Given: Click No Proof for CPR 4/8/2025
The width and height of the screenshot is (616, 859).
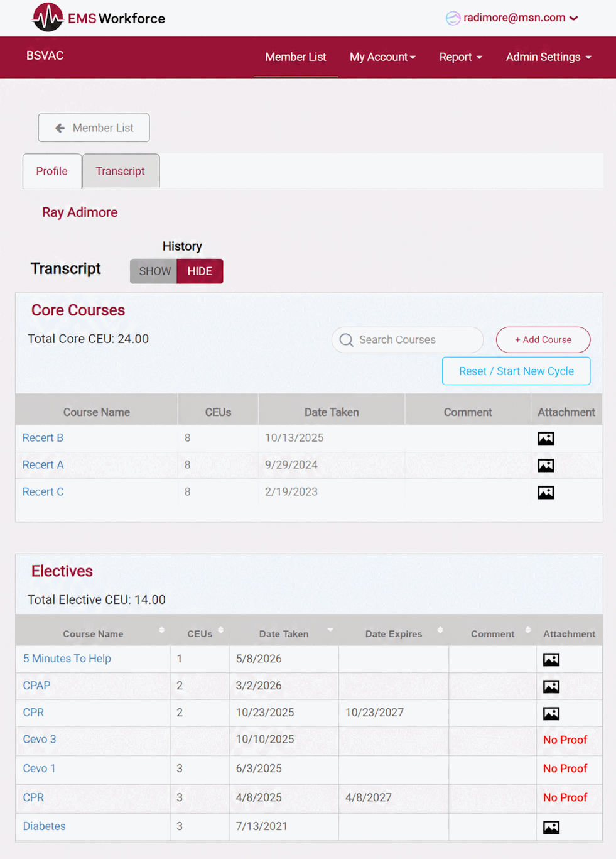Looking at the screenshot, I should [565, 797].
